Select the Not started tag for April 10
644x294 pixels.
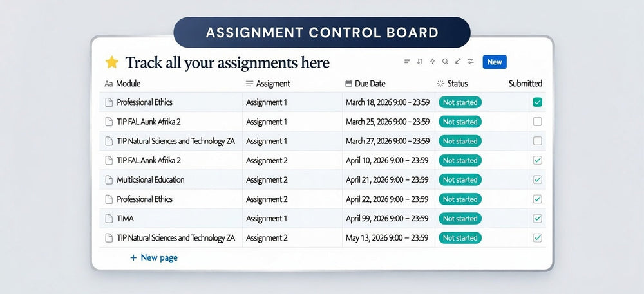click(x=460, y=160)
